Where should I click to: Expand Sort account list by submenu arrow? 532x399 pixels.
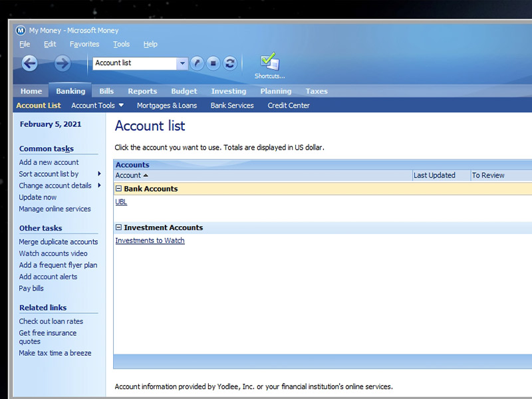pos(99,174)
